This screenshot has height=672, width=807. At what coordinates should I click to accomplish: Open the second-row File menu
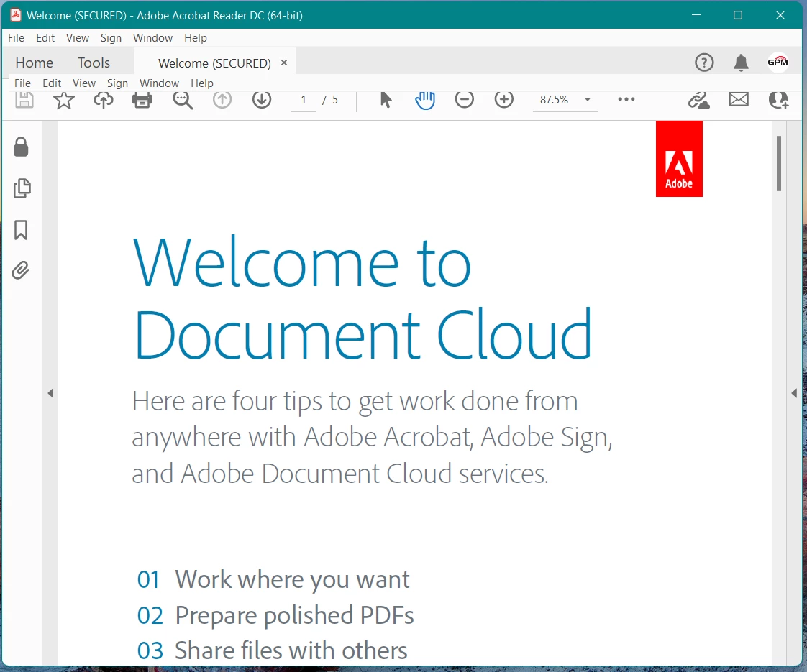[x=22, y=83]
